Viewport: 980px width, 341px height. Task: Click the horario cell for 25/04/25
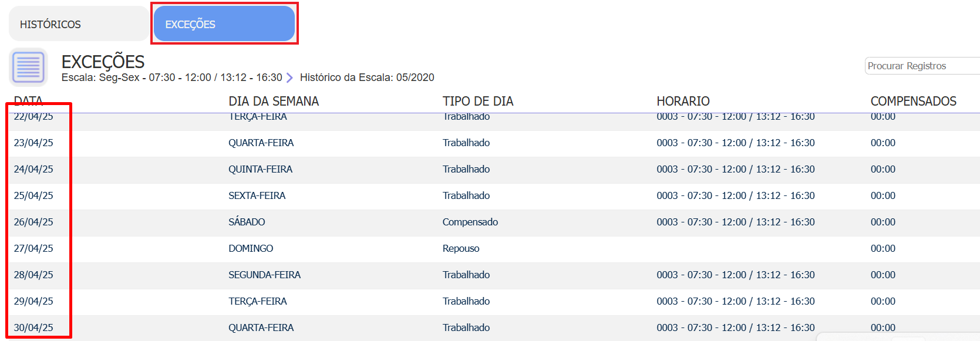[736, 195]
